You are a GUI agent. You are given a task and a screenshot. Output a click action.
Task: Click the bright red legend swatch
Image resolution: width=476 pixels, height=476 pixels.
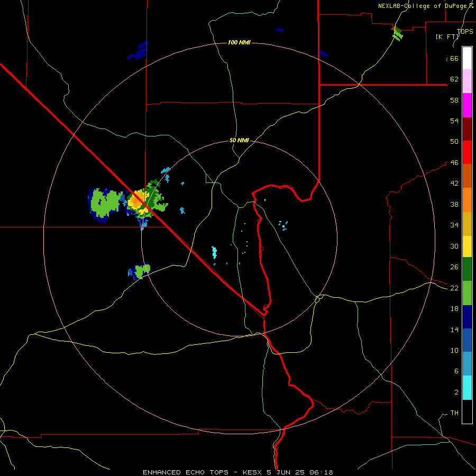[467, 152]
